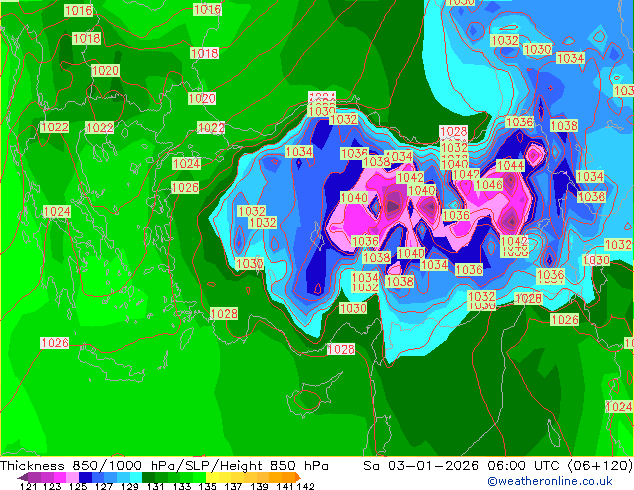
Task: Click legend value 139
Action: tap(259, 486)
